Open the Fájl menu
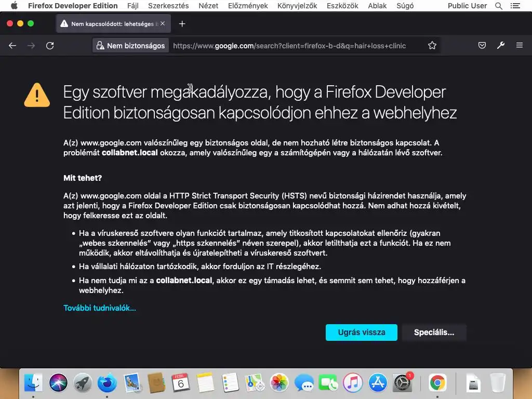The height and width of the screenshot is (399, 532). click(x=132, y=6)
